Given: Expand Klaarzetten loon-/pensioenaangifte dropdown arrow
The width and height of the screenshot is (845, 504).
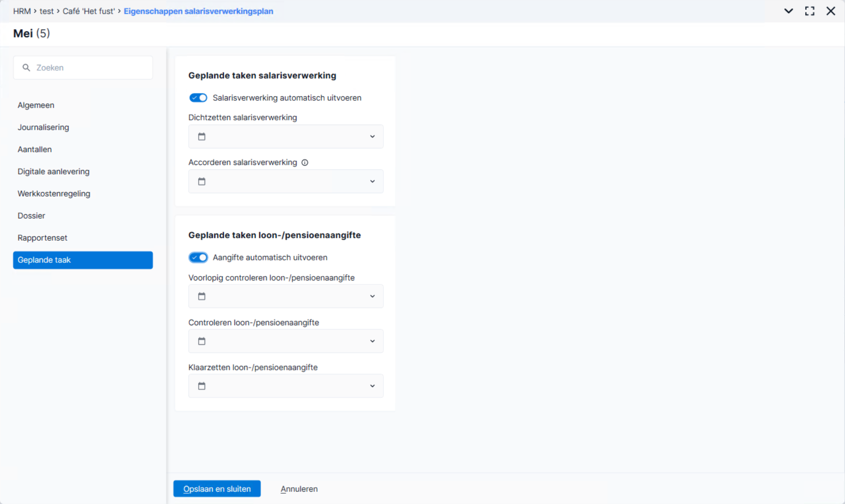Looking at the screenshot, I should coord(372,386).
